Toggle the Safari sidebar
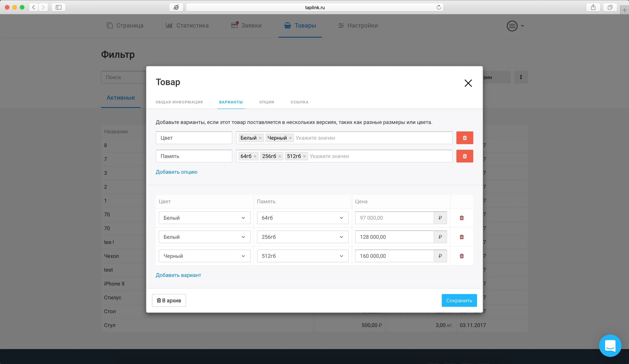The width and height of the screenshot is (629, 364). point(58,7)
